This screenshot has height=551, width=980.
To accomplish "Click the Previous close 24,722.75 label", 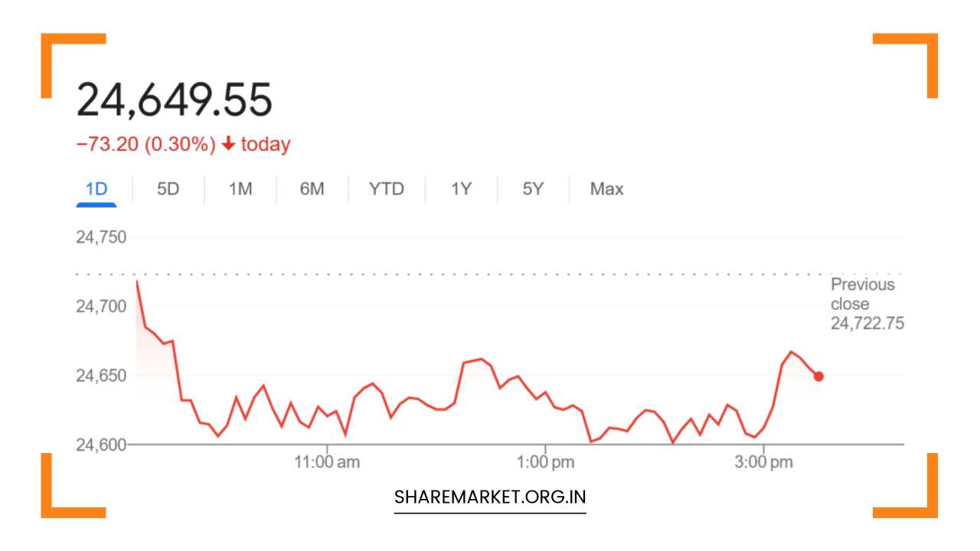I will click(x=864, y=303).
